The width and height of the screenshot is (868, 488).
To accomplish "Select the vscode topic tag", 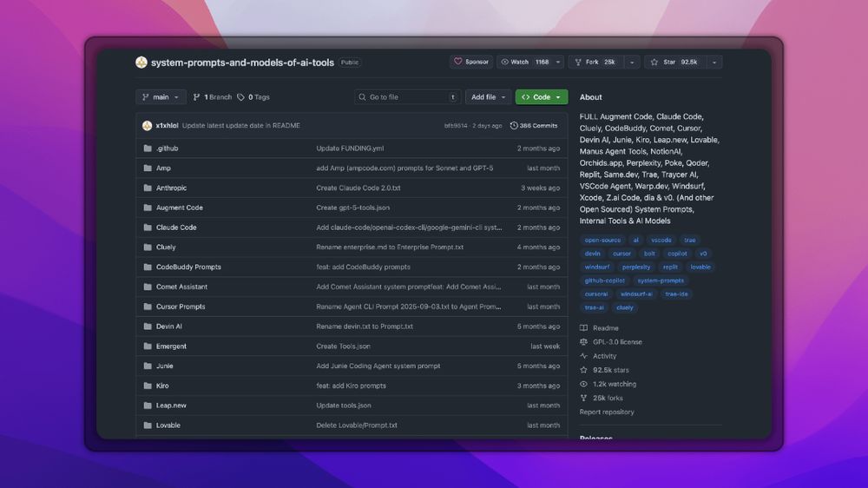I will coord(661,240).
